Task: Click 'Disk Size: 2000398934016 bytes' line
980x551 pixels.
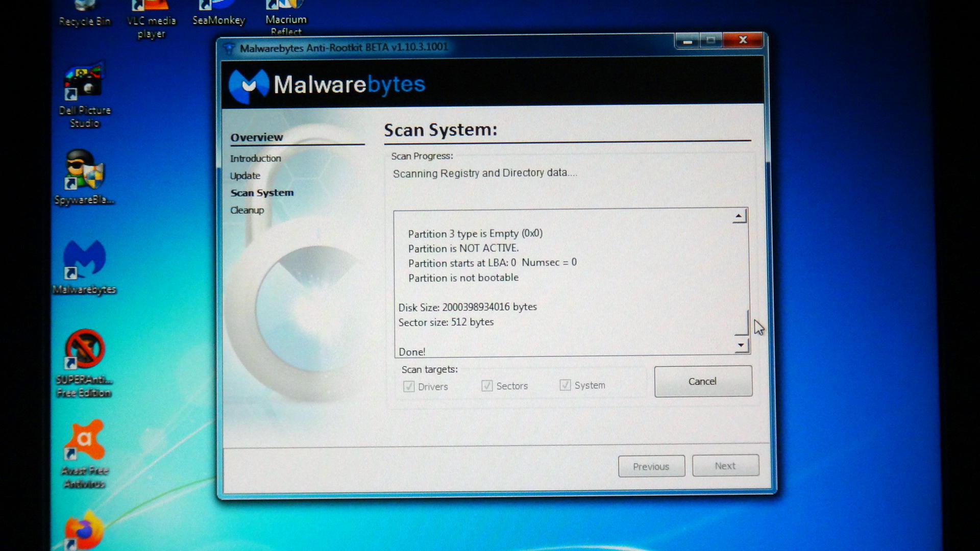Action: (468, 307)
